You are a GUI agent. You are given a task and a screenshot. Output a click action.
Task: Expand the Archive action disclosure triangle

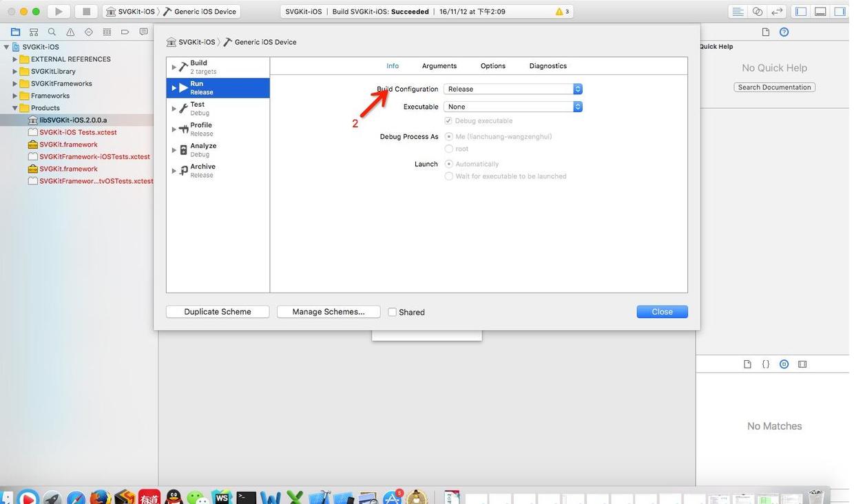(174, 170)
